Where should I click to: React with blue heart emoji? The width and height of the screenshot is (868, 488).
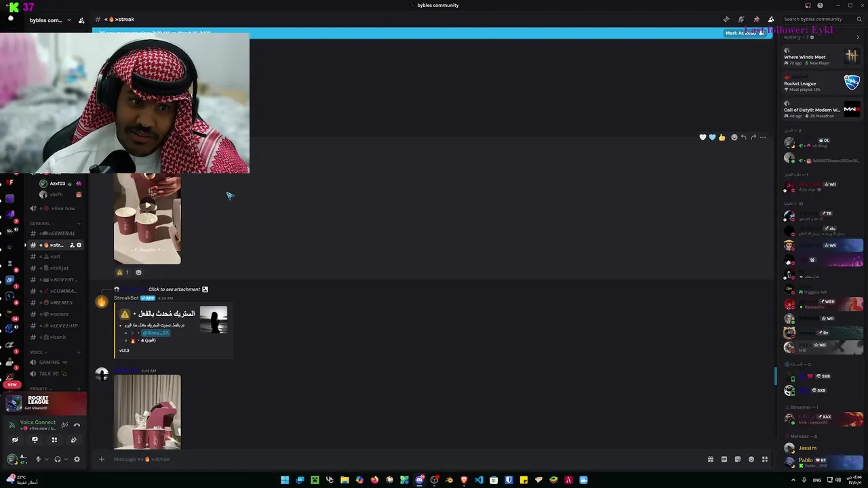[x=712, y=138]
